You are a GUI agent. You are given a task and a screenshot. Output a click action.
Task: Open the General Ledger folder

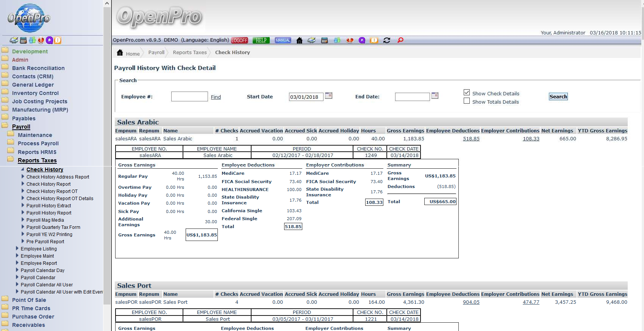[33, 85]
